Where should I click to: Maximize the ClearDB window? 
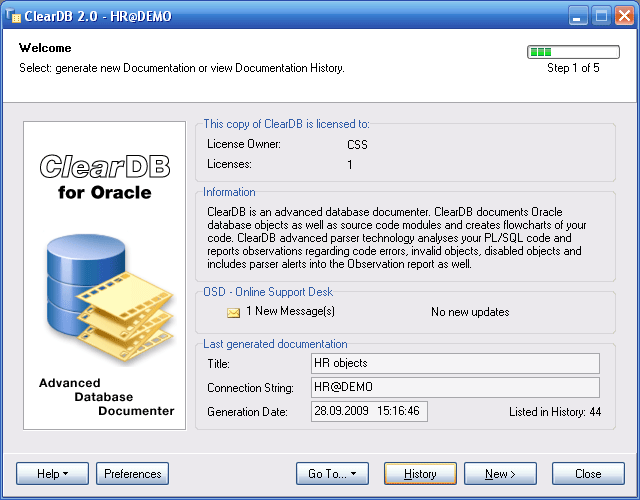tap(601, 16)
